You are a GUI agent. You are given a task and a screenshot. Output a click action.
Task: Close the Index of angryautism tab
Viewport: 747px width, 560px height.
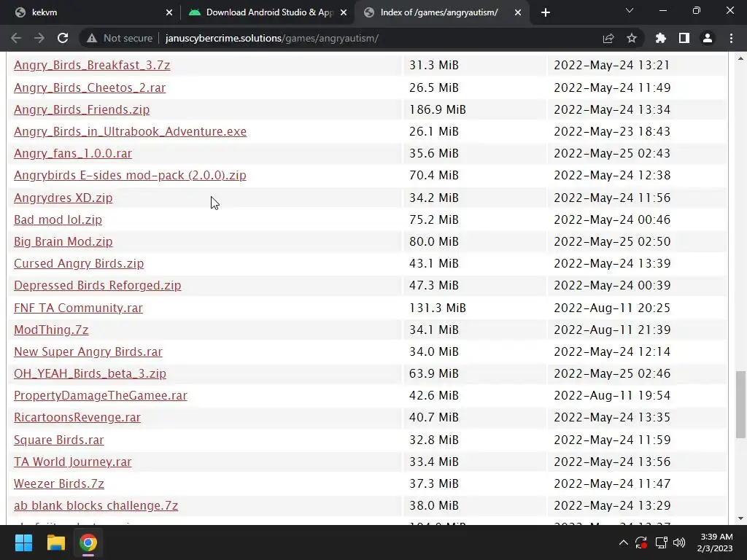pyautogui.click(x=518, y=12)
